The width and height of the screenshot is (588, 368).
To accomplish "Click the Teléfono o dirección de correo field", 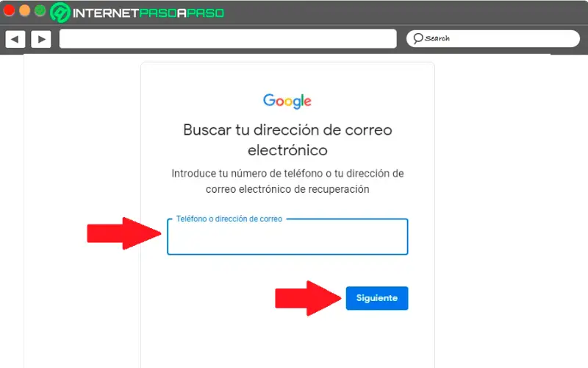I will tap(287, 236).
